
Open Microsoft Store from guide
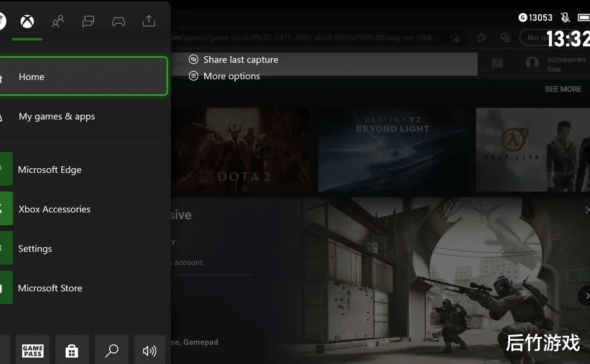pos(83,288)
